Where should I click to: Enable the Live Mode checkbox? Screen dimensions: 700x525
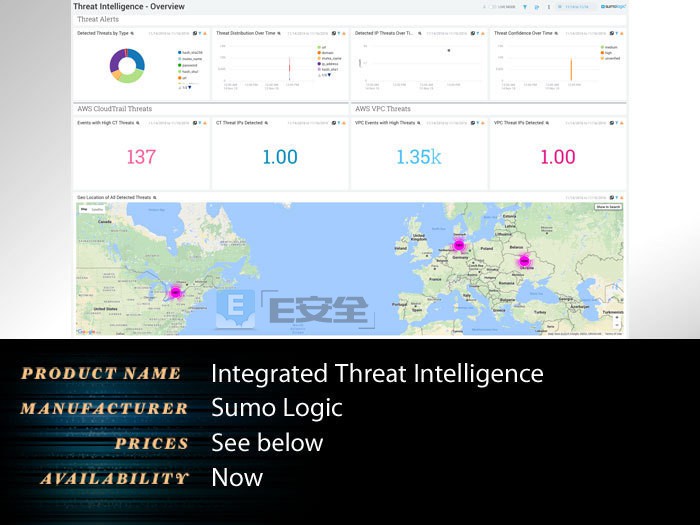tap(493, 7)
